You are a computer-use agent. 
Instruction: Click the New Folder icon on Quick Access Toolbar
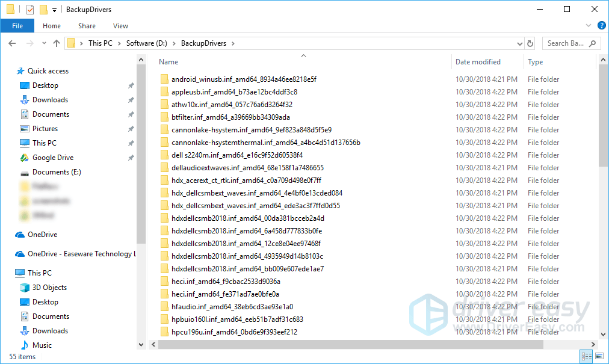coord(43,9)
